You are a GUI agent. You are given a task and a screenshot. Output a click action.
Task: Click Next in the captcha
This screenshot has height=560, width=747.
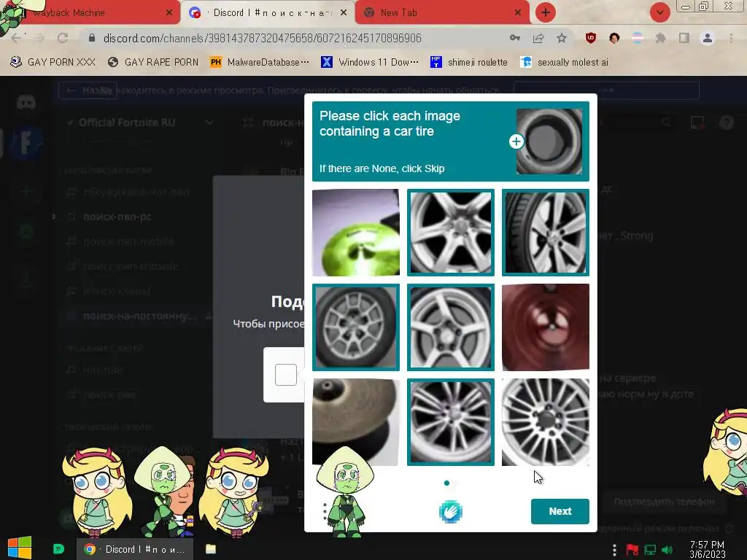click(x=560, y=511)
